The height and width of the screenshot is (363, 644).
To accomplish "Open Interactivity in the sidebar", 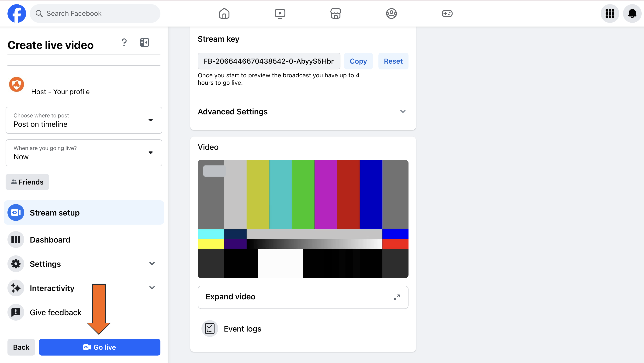I will 84,288.
